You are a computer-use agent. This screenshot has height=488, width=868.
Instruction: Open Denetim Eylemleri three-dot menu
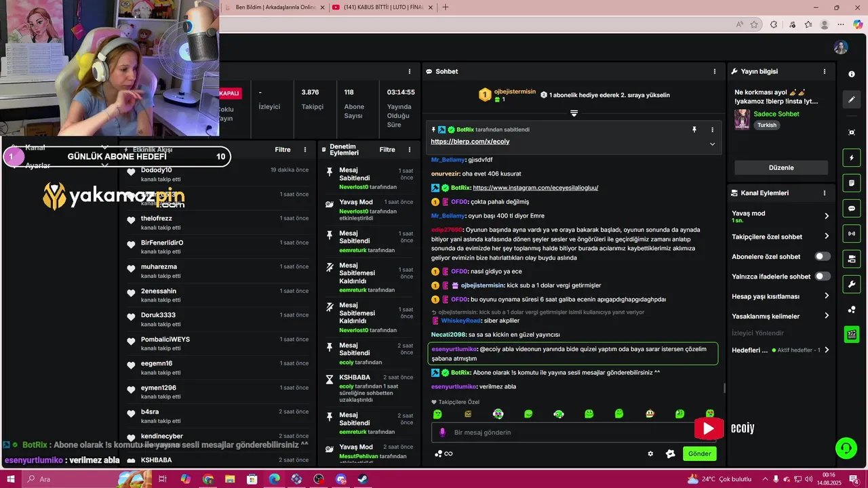[410, 150]
